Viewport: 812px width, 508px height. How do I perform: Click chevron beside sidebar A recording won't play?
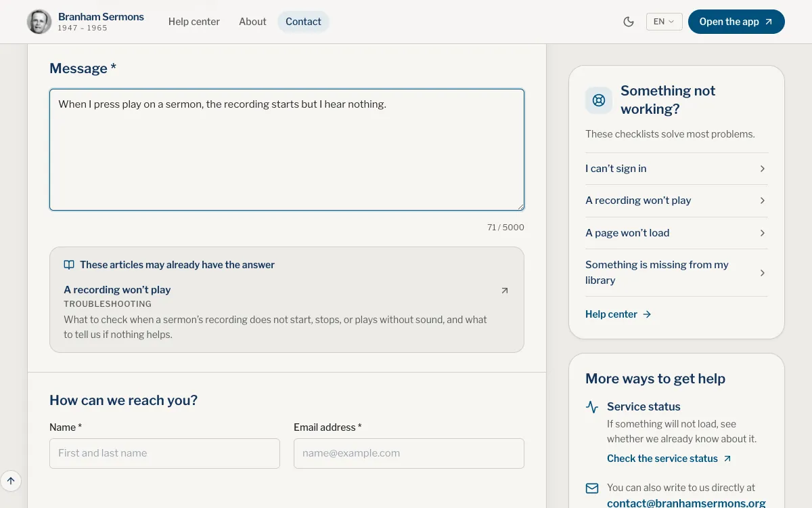[763, 200]
